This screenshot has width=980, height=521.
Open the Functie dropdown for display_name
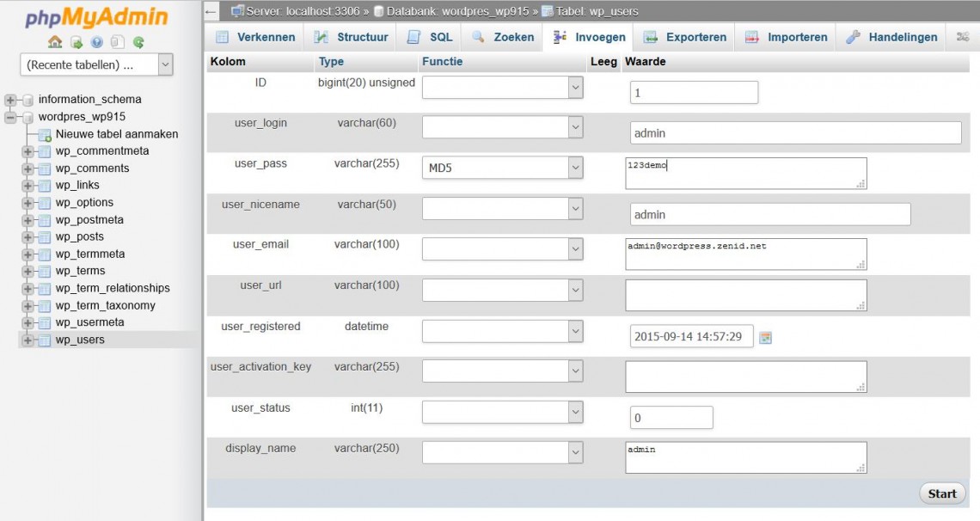click(503, 452)
